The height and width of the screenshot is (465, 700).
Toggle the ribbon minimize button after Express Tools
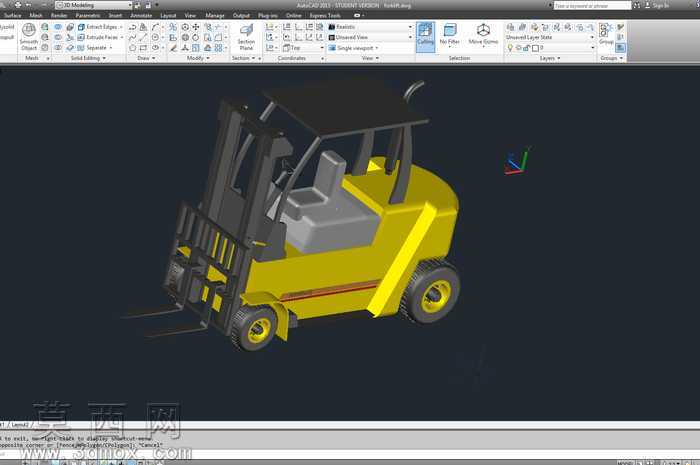coord(357,15)
